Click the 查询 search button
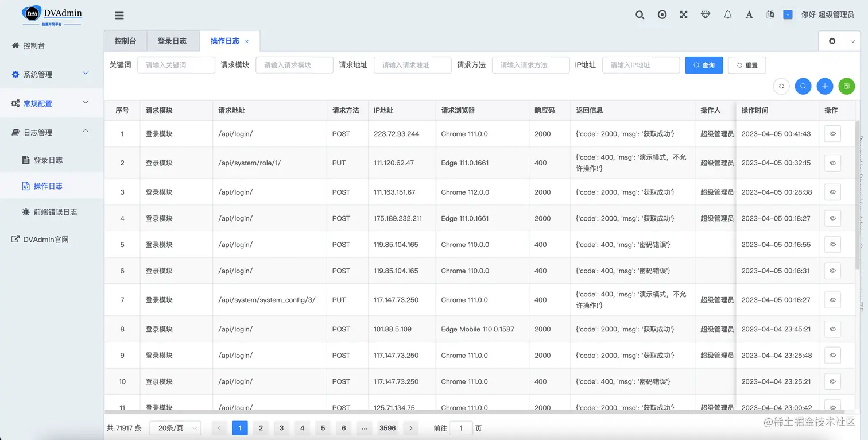 tap(704, 65)
